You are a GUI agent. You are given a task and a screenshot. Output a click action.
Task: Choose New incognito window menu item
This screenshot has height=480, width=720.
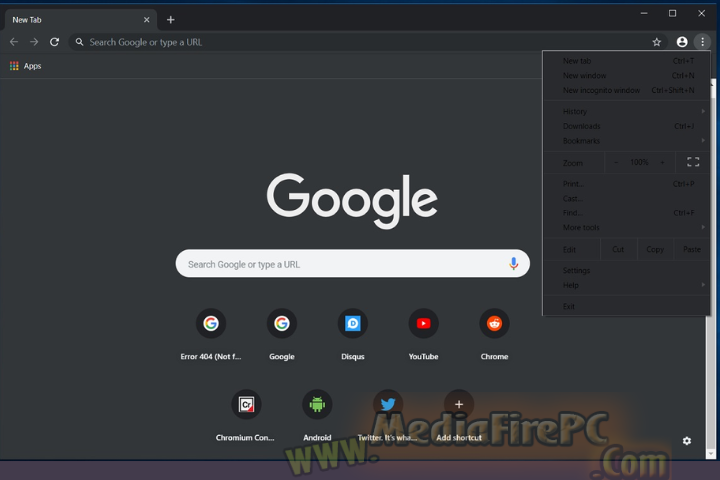click(x=626, y=90)
